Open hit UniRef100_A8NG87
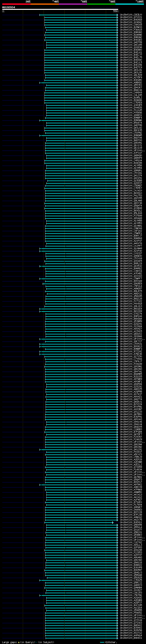This screenshot has width=146, height=644. pyautogui.click(x=131, y=289)
